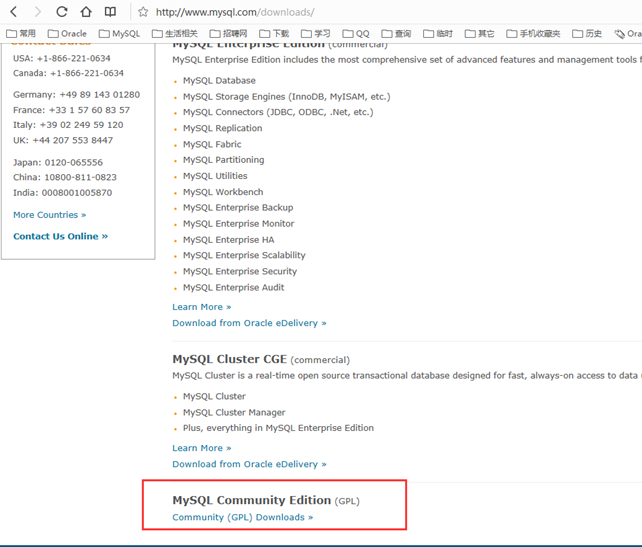
Task: Open the MySQL bookmarks folder
Action: coord(120,34)
